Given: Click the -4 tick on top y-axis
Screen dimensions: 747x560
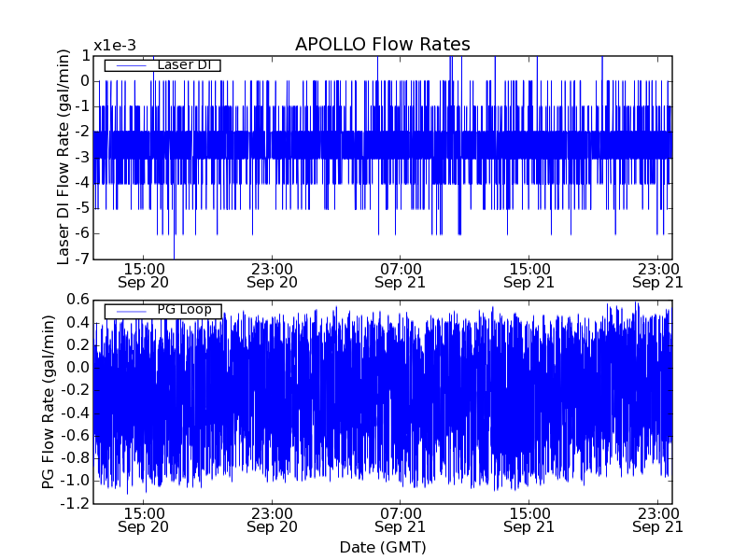Looking at the screenshot, I should pyautogui.click(x=82, y=182).
